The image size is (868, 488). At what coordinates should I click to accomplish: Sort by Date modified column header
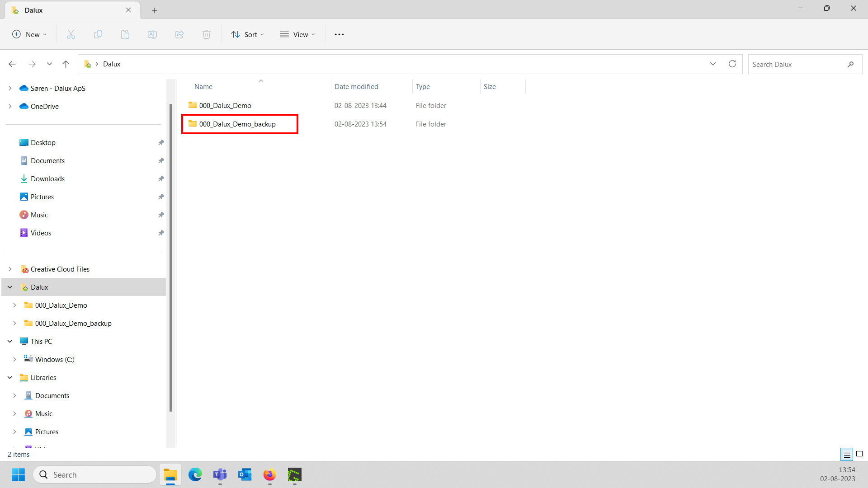coord(356,87)
